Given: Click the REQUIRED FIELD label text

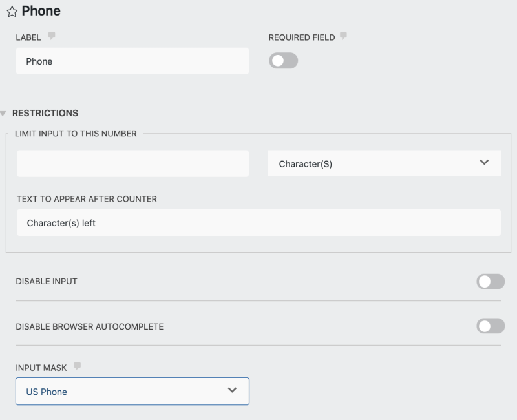Looking at the screenshot, I should (302, 37).
